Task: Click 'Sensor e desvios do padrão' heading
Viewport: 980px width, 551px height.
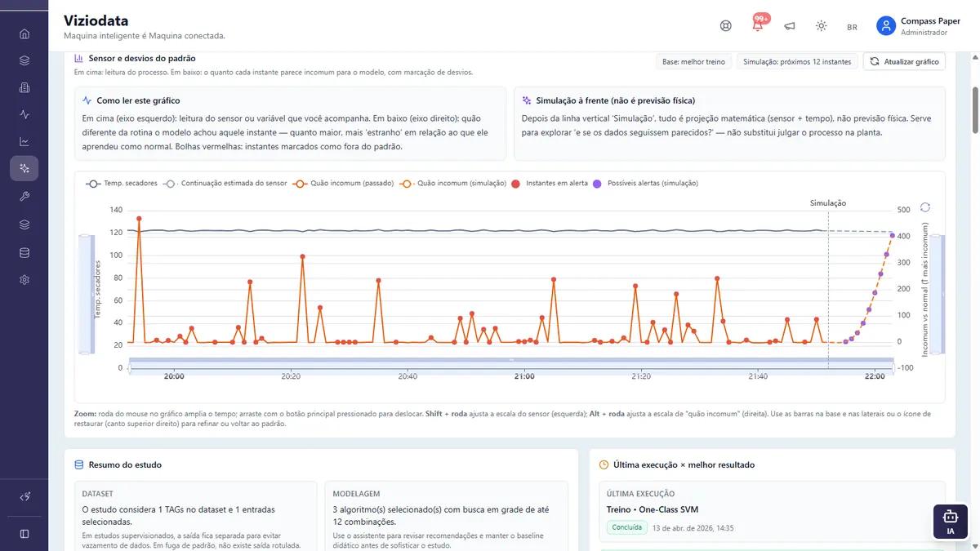Action: (142, 59)
